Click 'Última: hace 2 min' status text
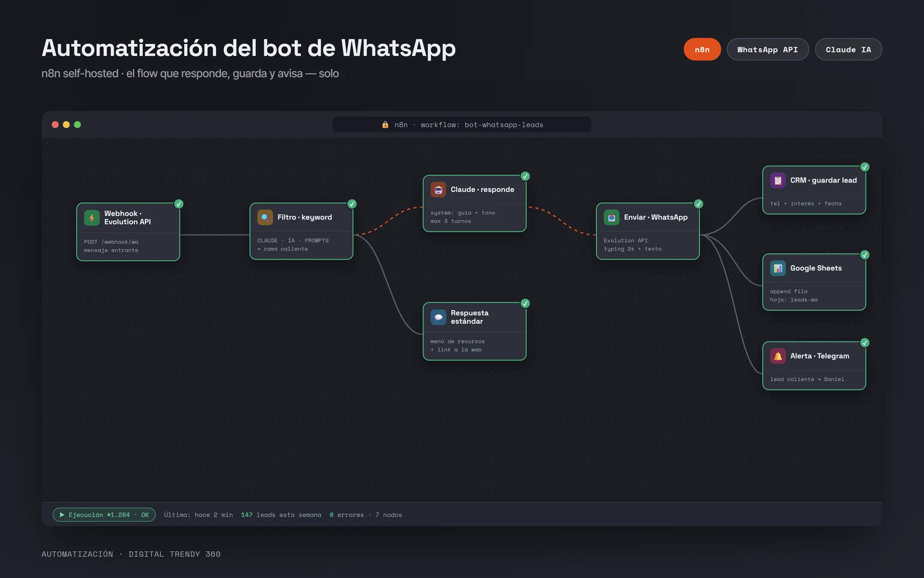The width and height of the screenshot is (924, 578). tap(199, 515)
